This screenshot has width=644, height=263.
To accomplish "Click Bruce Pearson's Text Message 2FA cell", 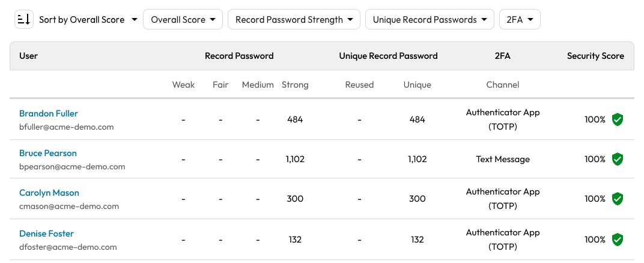I will point(503,159).
